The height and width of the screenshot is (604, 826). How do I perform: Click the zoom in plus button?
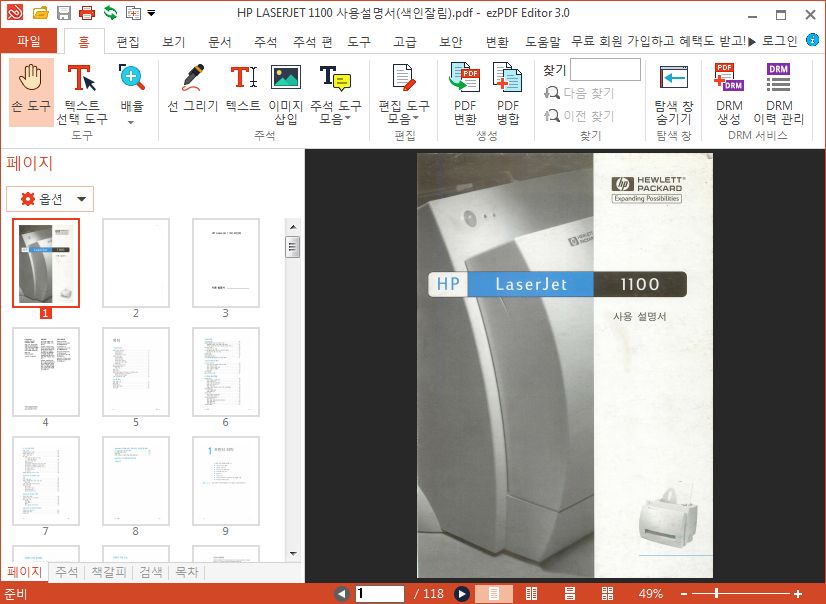[x=798, y=594]
